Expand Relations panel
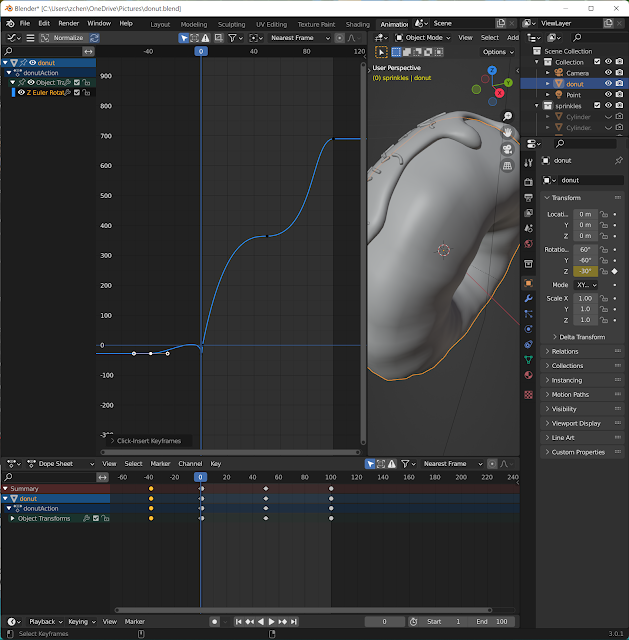Screen dimensions: 629x640 coord(582,351)
